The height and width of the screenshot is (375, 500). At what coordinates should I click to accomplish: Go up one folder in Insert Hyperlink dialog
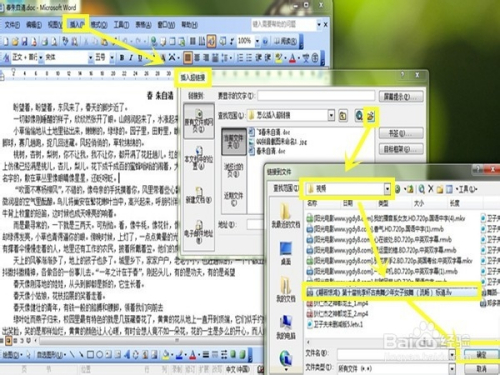coord(343,116)
